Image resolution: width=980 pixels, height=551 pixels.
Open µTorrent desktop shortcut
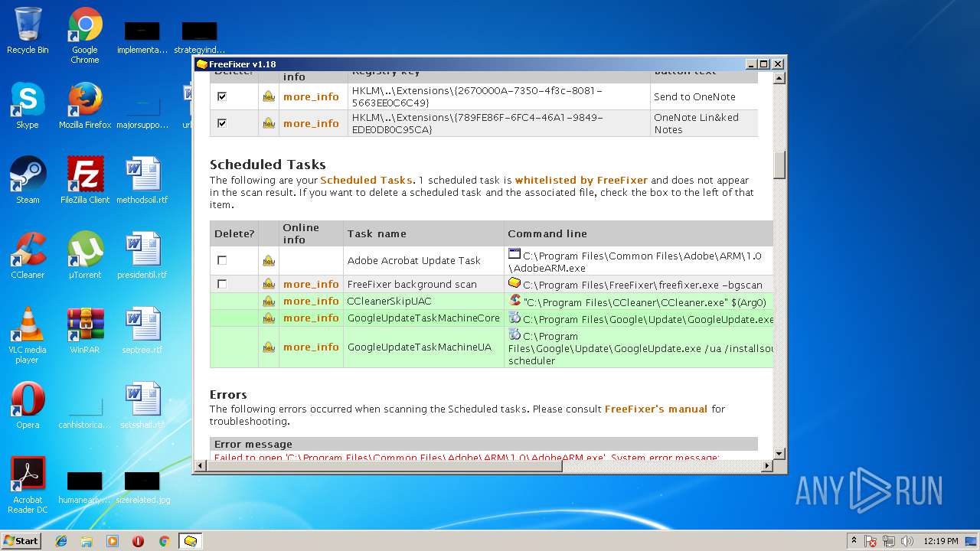[x=85, y=256]
